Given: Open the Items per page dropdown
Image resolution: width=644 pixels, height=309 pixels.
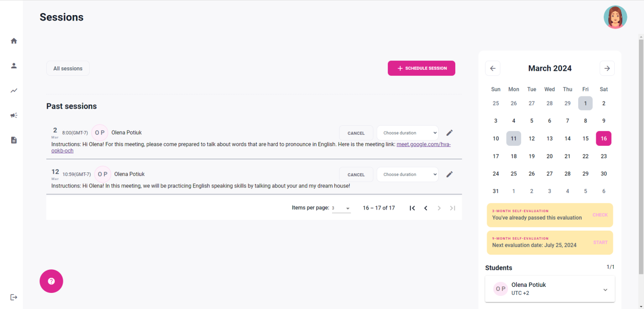Looking at the screenshot, I should (341, 208).
